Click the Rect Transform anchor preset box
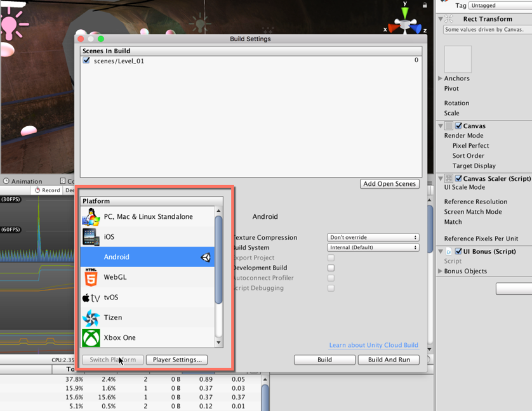This screenshot has height=411, width=532. click(x=458, y=60)
